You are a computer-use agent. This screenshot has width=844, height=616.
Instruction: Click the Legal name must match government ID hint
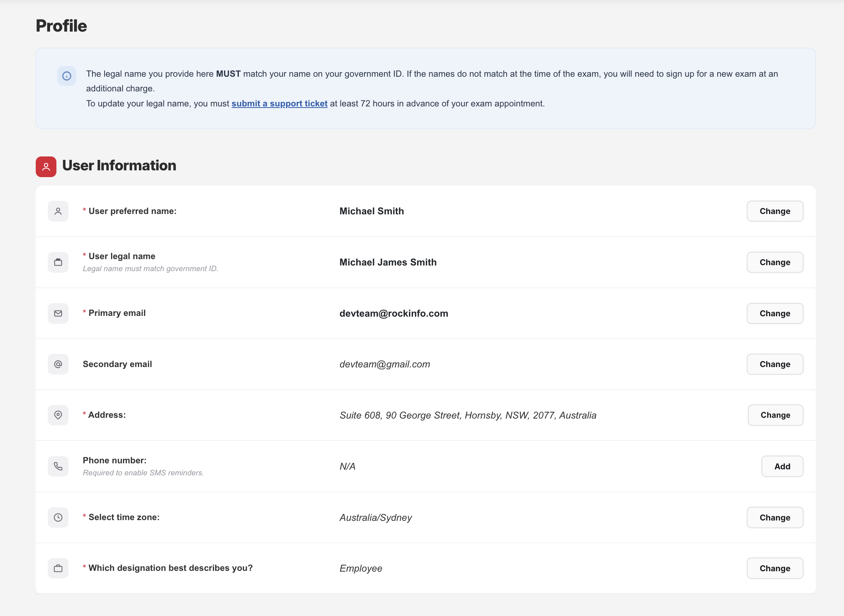150,269
